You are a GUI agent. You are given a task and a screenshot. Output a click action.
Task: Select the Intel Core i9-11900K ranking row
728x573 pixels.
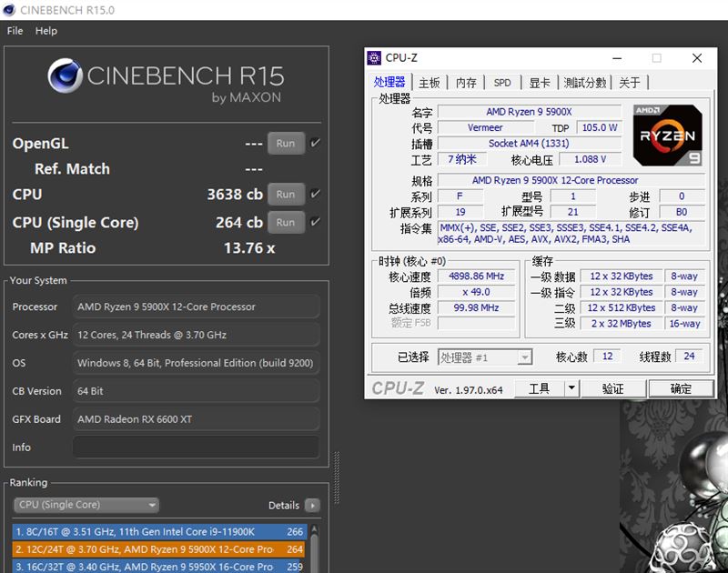pos(159,532)
